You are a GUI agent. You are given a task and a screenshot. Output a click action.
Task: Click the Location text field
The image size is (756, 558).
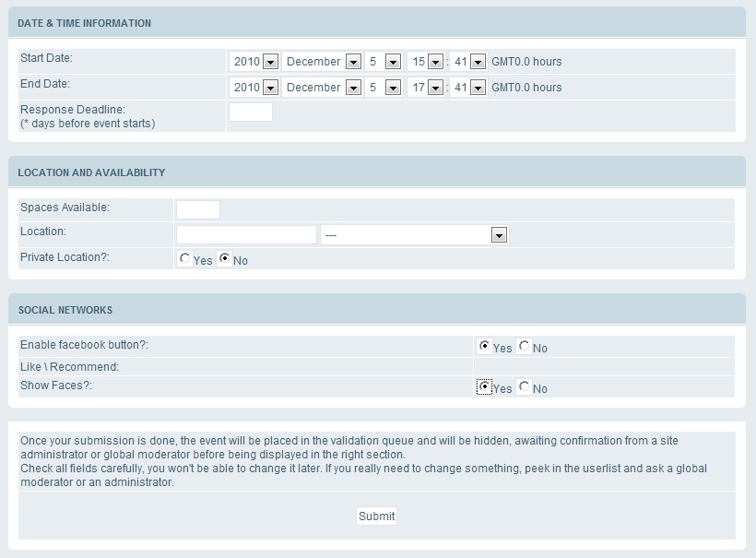[246, 235]
